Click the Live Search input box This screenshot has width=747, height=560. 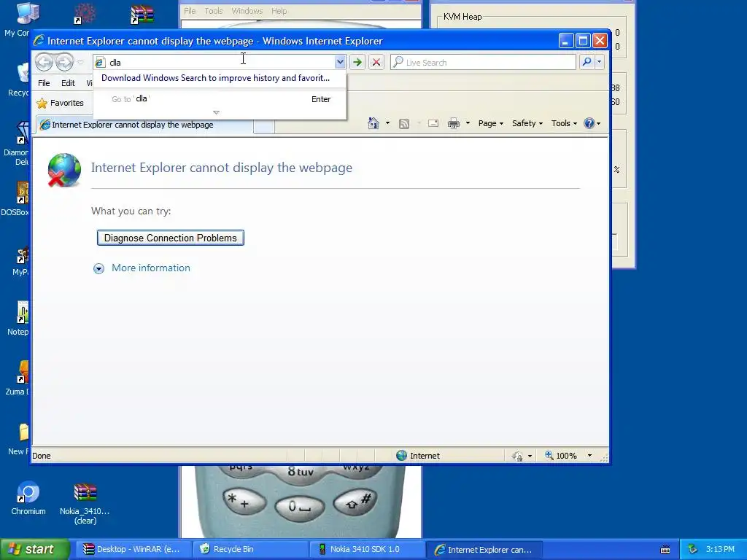pyautogui.click(x=483, y=63)
